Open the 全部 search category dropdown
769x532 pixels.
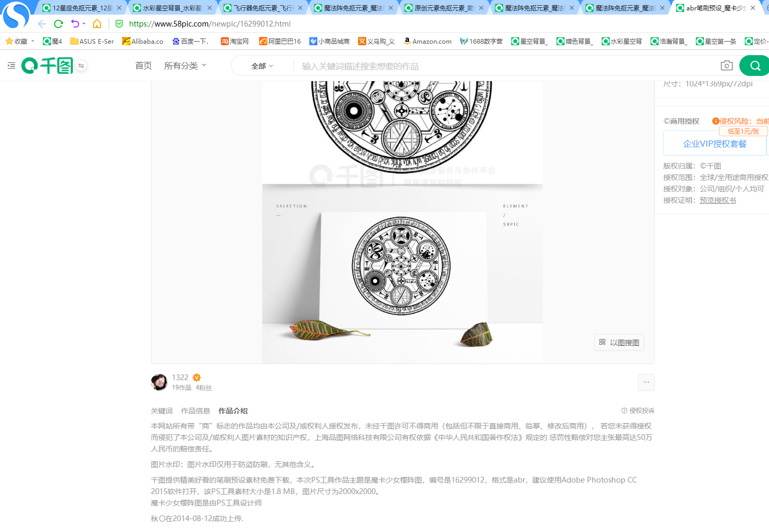[262, 66]
